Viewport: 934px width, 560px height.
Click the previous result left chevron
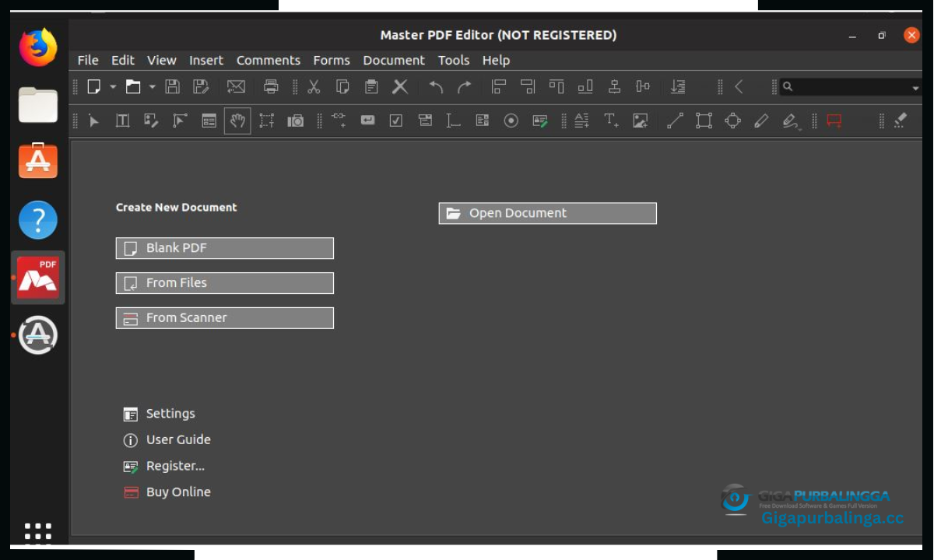pyautogui.click(x=739, y=86)
